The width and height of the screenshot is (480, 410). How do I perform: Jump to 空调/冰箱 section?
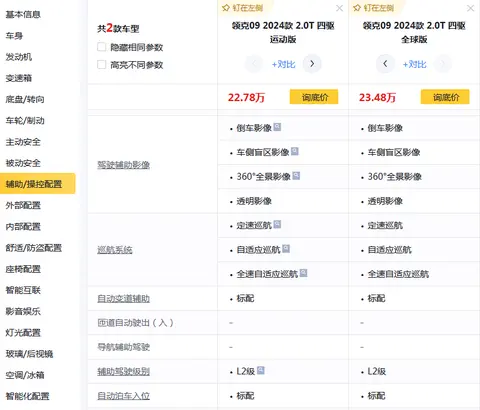pyautogui.click(x=25, y=375)
